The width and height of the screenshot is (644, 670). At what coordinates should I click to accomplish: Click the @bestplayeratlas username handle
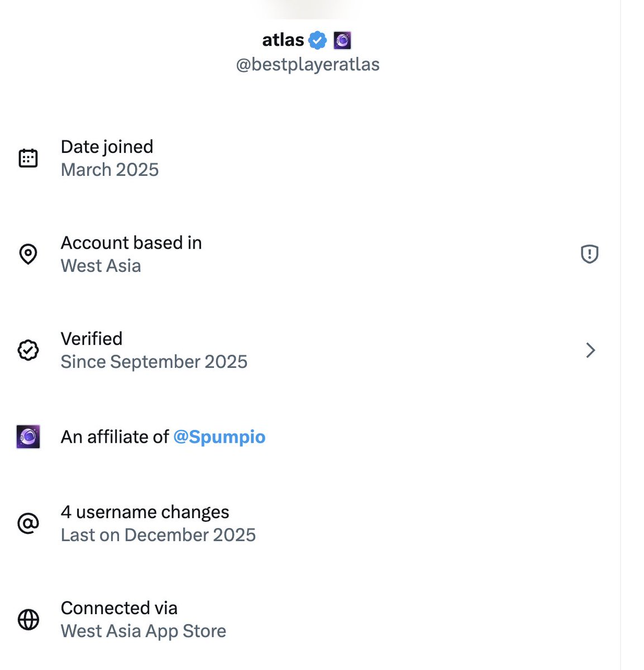click(308, 65)
